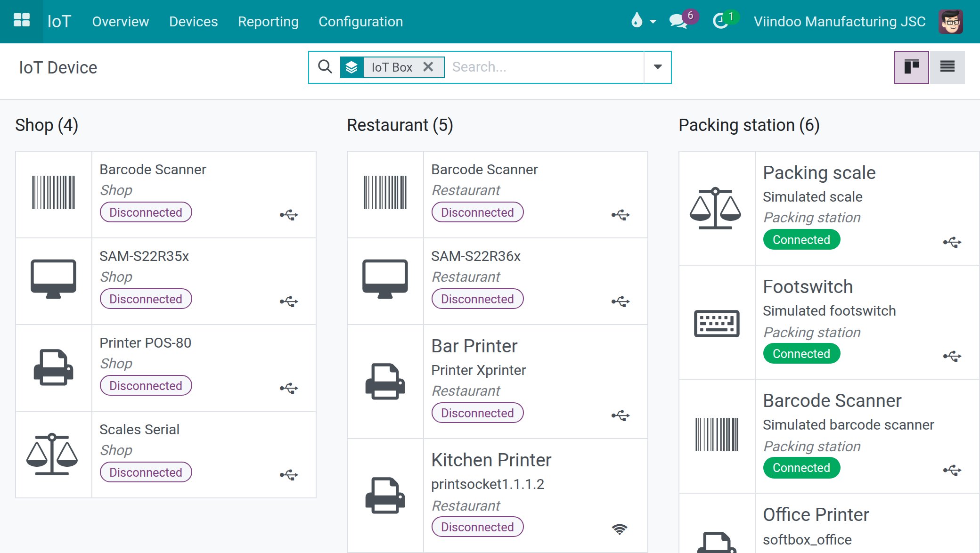Viewport: 980px width, 553px height.
Task: Focus the Search input field
Action: 547,67
